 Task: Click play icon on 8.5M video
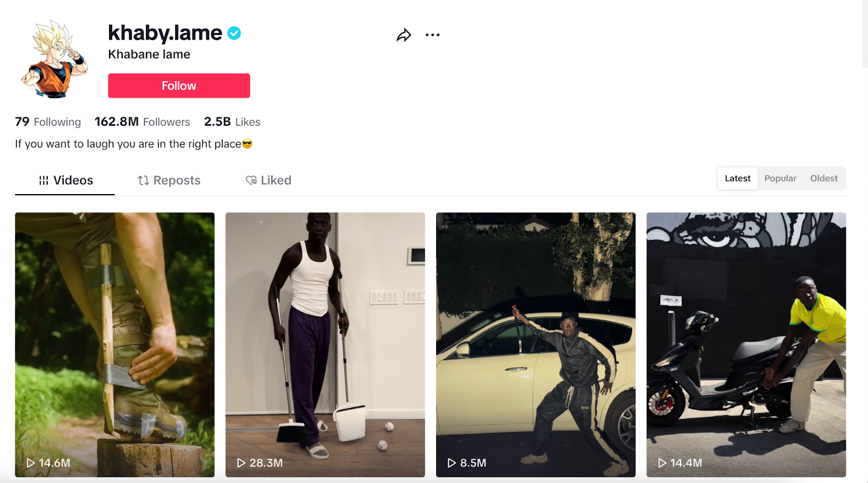point(452,463)
